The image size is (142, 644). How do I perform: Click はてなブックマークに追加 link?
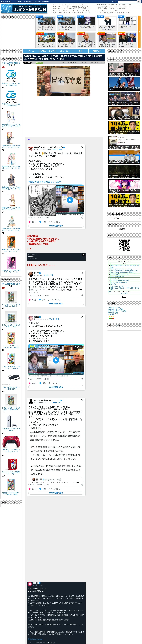(117, 311)
